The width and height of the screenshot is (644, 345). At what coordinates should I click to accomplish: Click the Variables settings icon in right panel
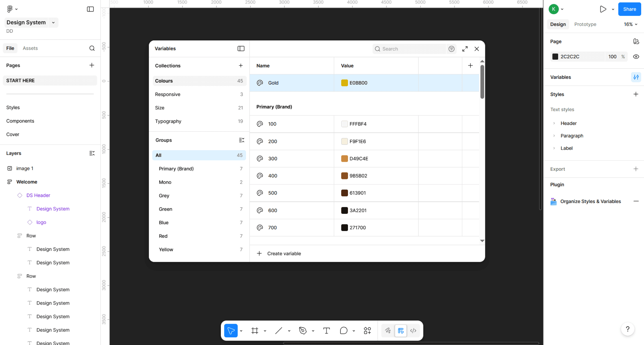[x=636, y=77]
